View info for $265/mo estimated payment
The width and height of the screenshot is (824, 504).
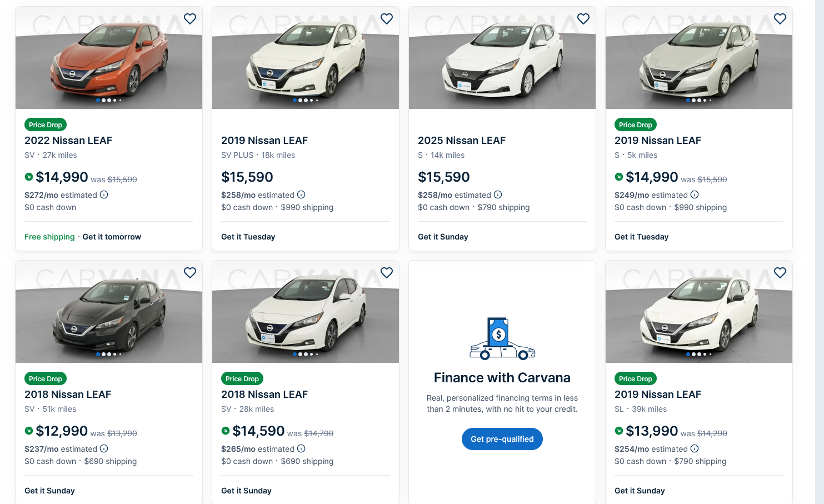point(301,449)
